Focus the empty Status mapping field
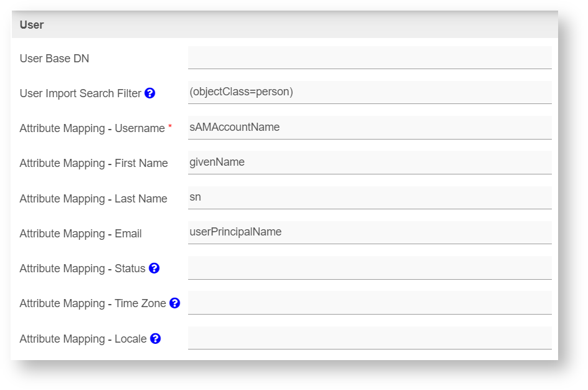The width and height of the screenshot is (588, 390). (x=369, y=268)
